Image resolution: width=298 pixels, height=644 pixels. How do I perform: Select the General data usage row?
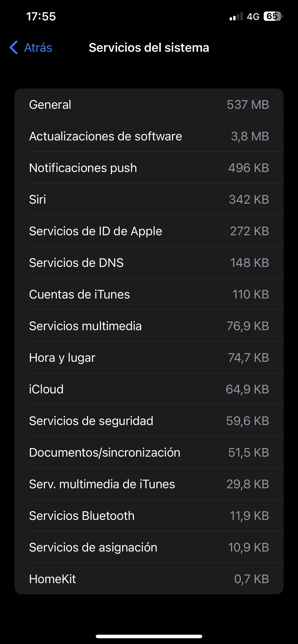click(x=149, y=104)
